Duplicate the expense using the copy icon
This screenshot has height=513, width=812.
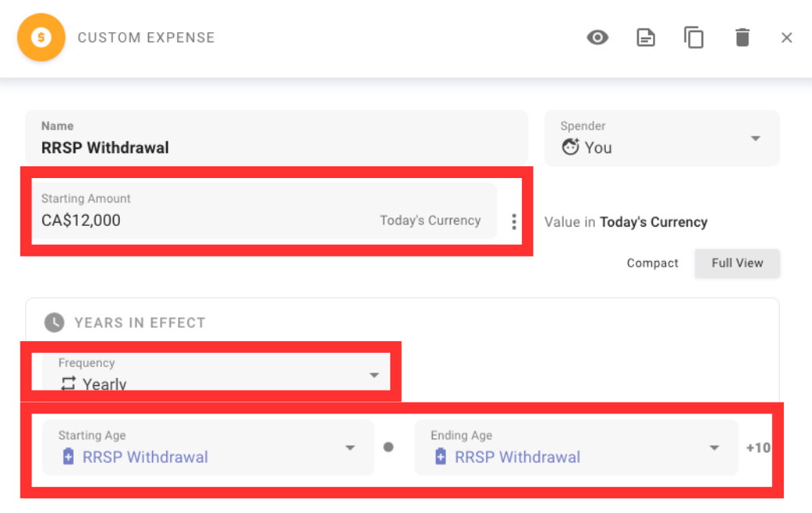[693, 37]
